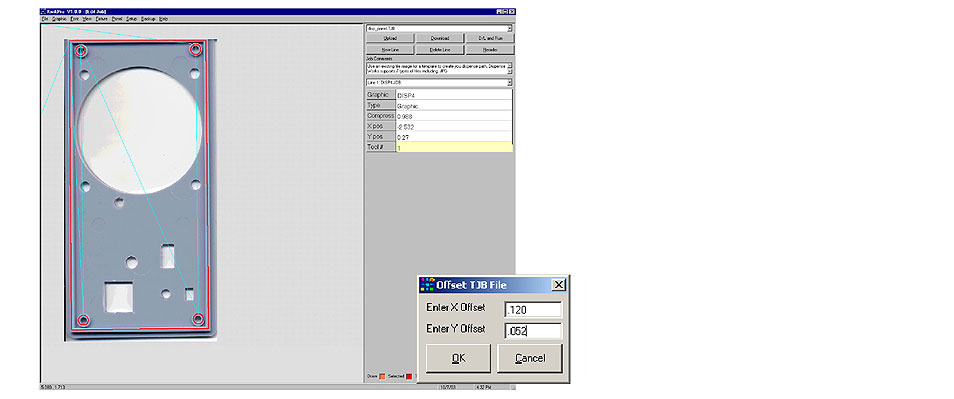Viewport: 954px width, 399px height.
Task: Click the Delete Line button
Action: point(440,49)
